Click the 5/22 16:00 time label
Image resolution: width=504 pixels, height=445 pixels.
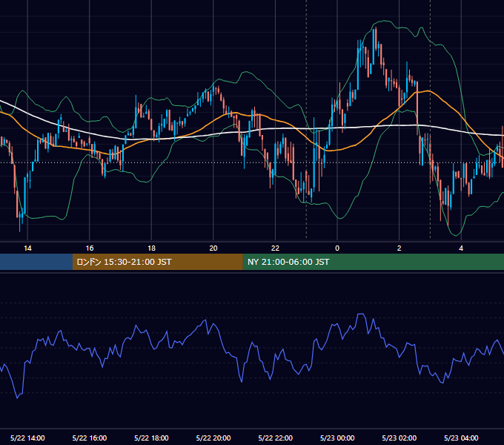(x=90, y=438)
